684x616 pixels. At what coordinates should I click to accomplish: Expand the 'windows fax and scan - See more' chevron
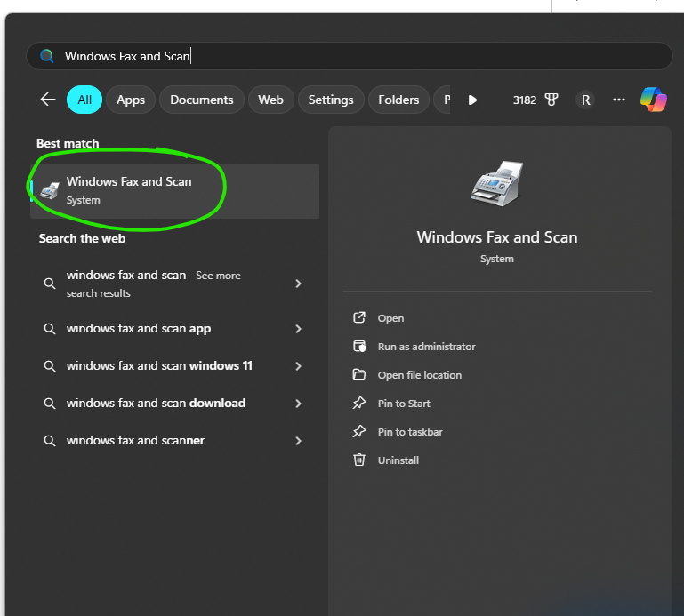[x=298, y=284]
